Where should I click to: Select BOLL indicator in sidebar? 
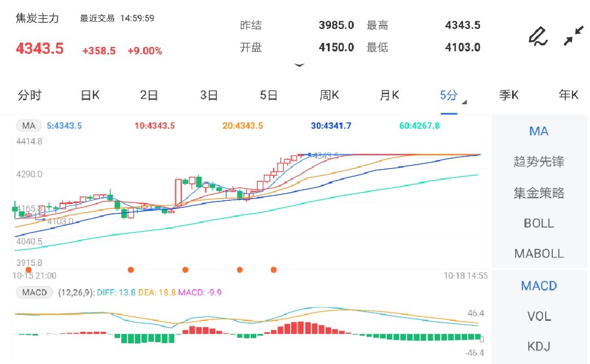click(x=539, y=223)
